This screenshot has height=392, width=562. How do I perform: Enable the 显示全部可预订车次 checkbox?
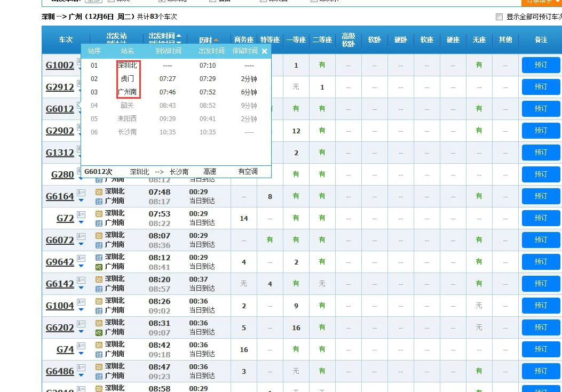(x=499, y=17)
